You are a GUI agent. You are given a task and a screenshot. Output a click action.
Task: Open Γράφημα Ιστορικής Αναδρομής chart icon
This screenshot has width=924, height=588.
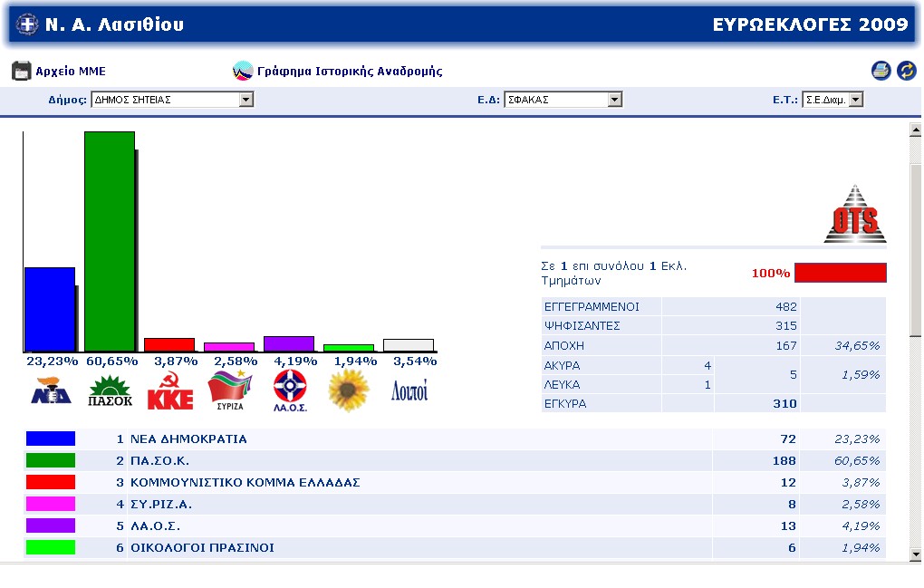click(x=243, y=71)
